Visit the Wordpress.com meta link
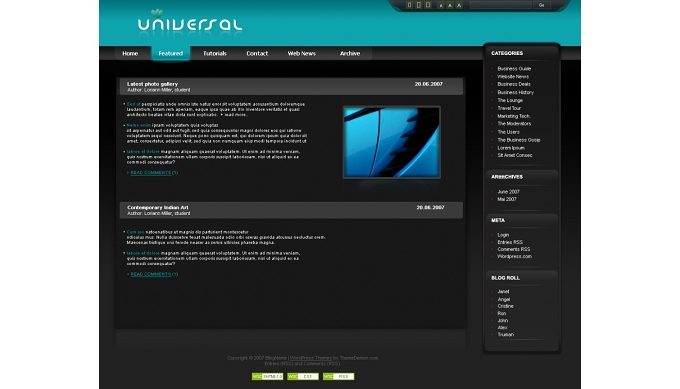The height and width of the screenshot is (389, 680). coord(514,256)
